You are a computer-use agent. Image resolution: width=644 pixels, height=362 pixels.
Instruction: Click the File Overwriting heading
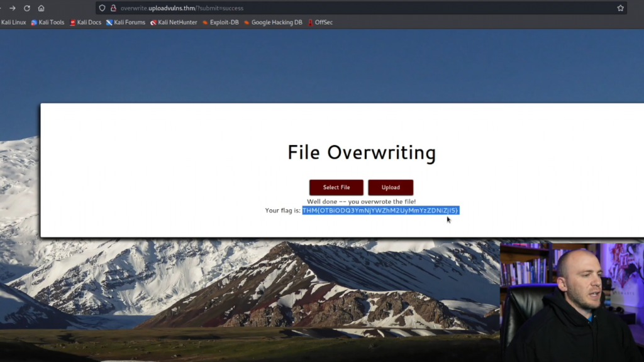point(362,153)
